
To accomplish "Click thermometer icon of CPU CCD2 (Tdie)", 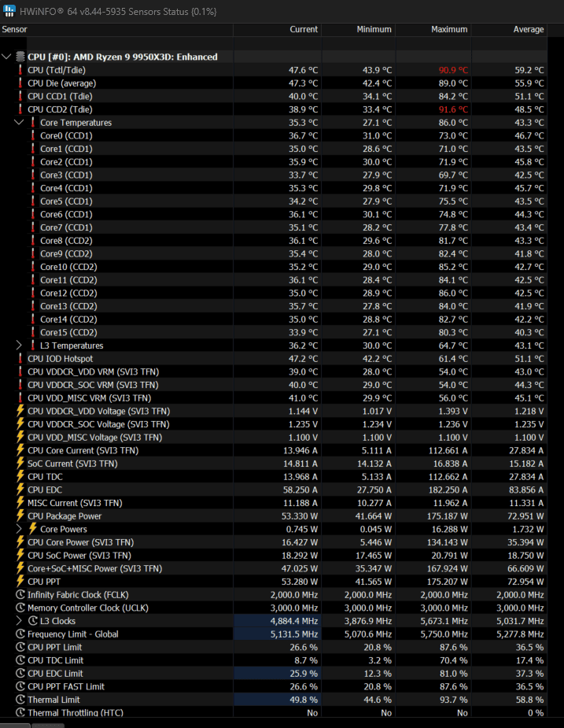I will (x=20, y=109).
